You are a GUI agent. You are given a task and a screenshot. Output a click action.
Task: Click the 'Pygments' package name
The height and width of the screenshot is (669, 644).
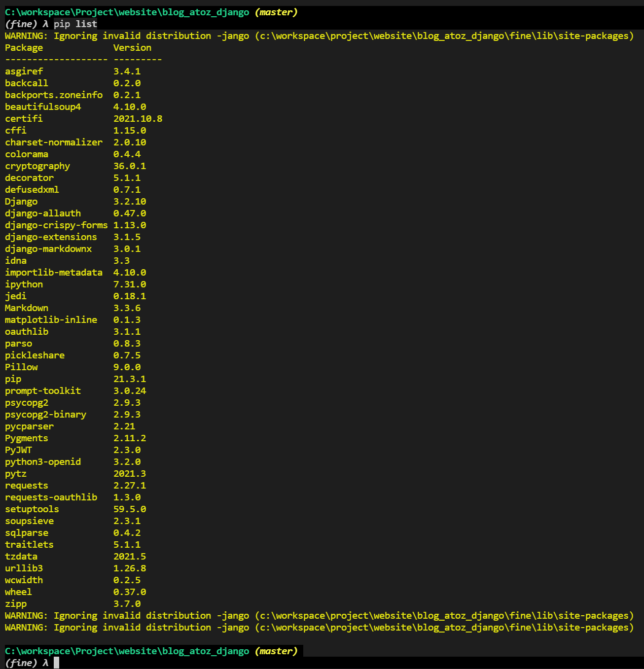coord(27,438)
